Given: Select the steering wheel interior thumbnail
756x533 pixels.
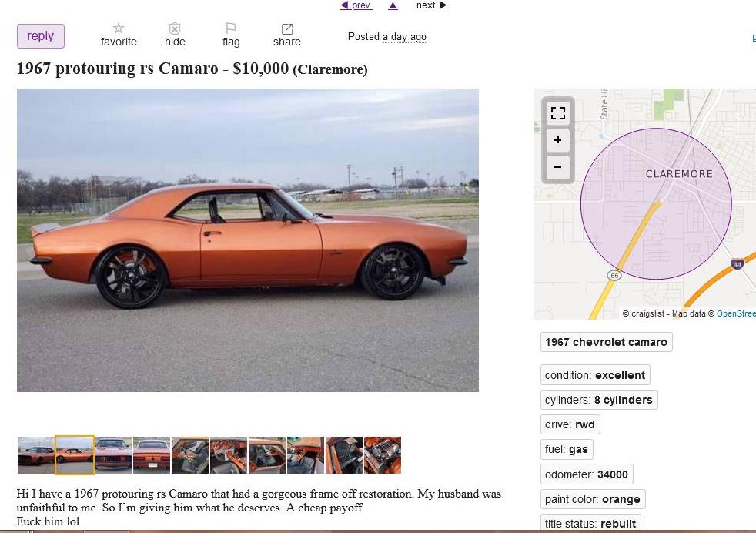Looking at the screenshot, I should click(229, 455).
